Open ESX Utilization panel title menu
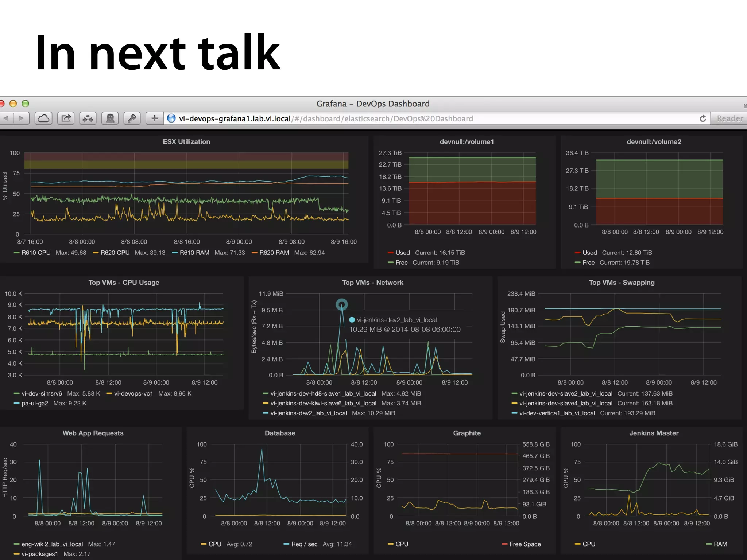This screenshot has height=560, width=747. (x=186, y=142)
